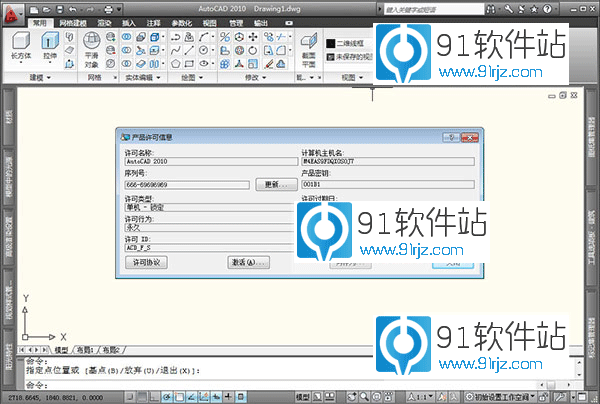Toggle Lineweight display in status bar
Image resolution: width=600 pixels, height=404 pixels.
point(228,397)
